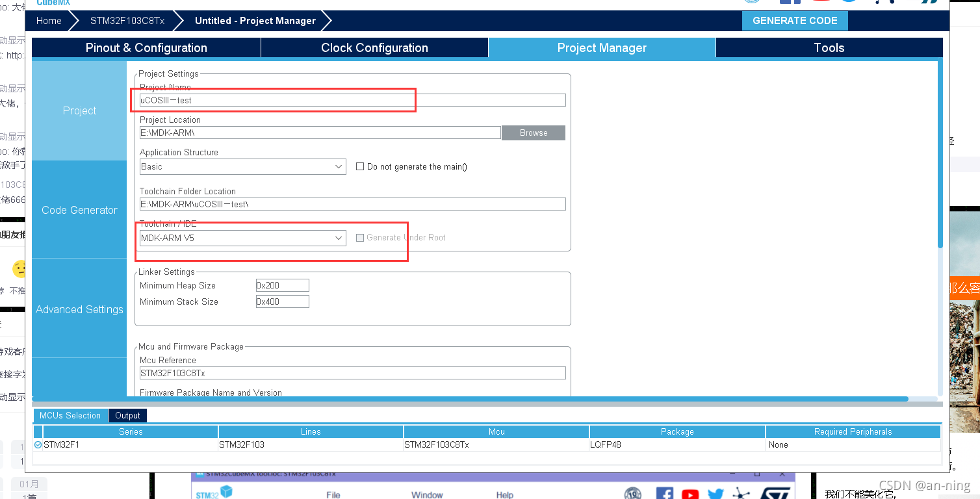Select the STM32F103 lines cell
Screen dimensions: 980x499
click(311, 445)
